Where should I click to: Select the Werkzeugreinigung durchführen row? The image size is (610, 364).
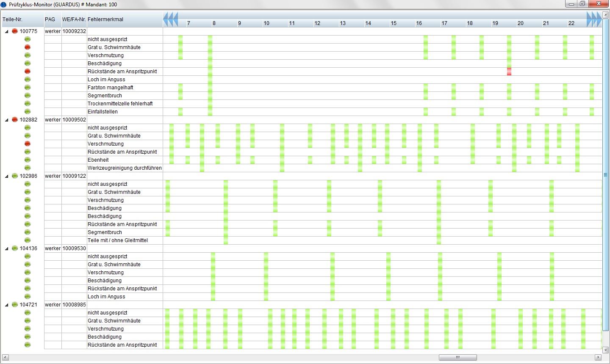click(x=125, y=168)
